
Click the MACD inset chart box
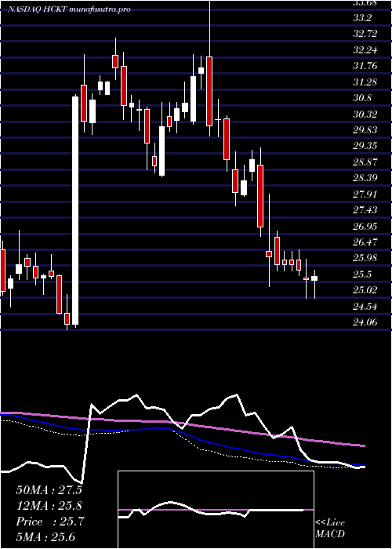[216, 510]
